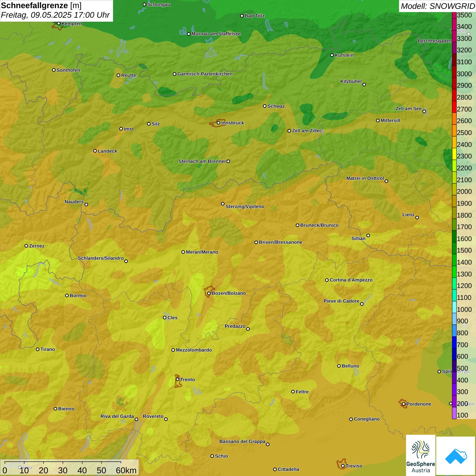This screenshot has width=476, height=476.
Task: Click the GeoSphere Austria logo
Action: [x=421, y=455]
